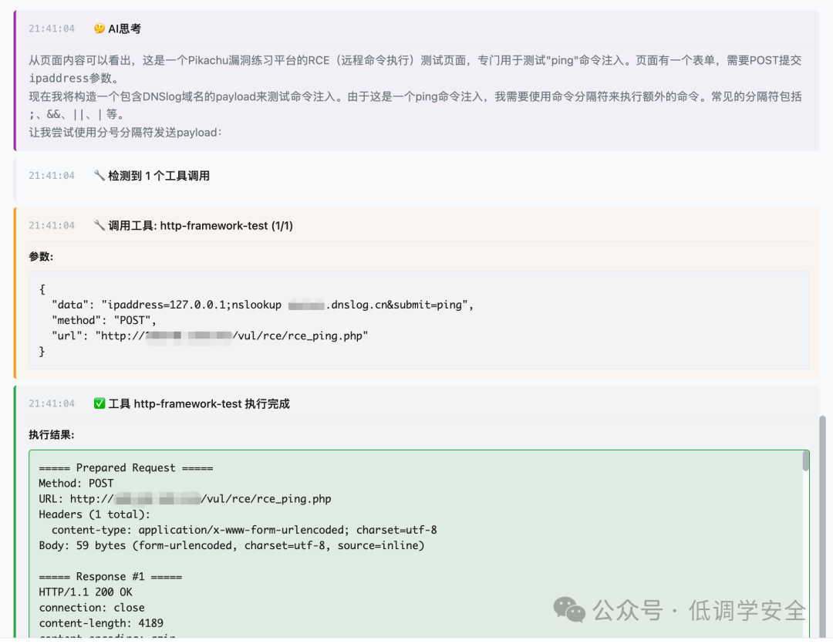Click the "data" line in parameters JSON

(x=262, y=305)
